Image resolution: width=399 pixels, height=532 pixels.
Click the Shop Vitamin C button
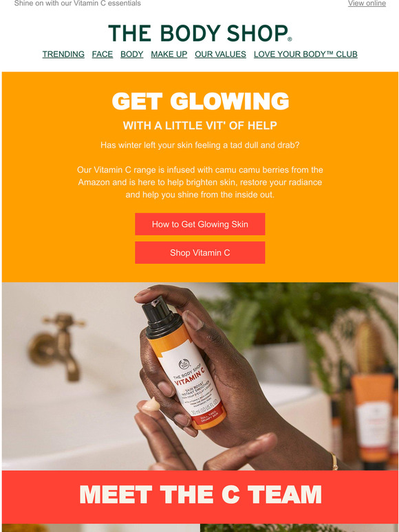(200, 253)
